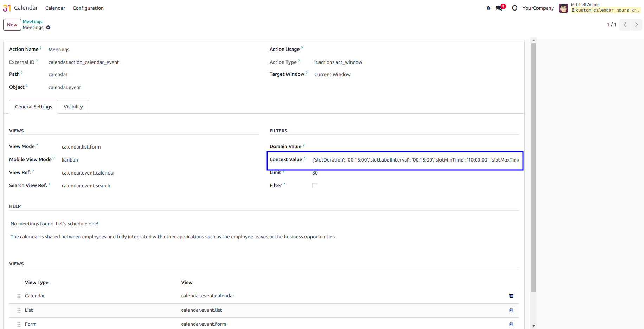Viewport: 644px width, 329px height.
Task: Go to the previous record arrow
Action: 625,25
